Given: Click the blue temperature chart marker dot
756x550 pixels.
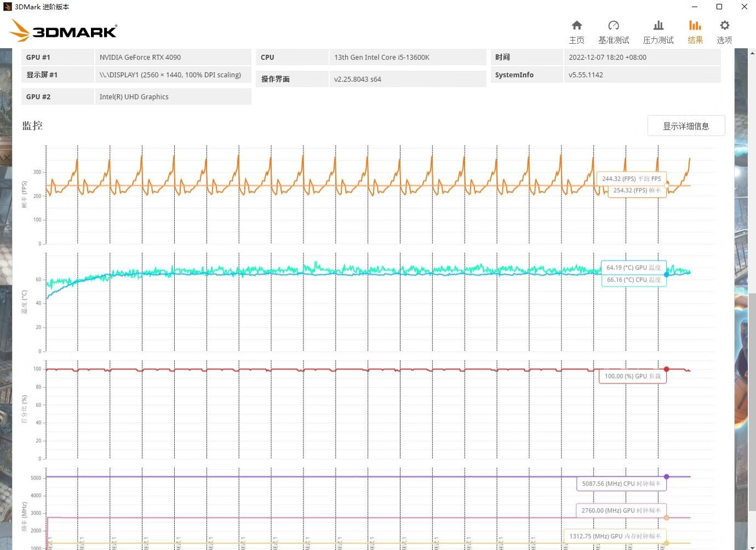Looking at the screenshot, I should (x=666, y=274).
